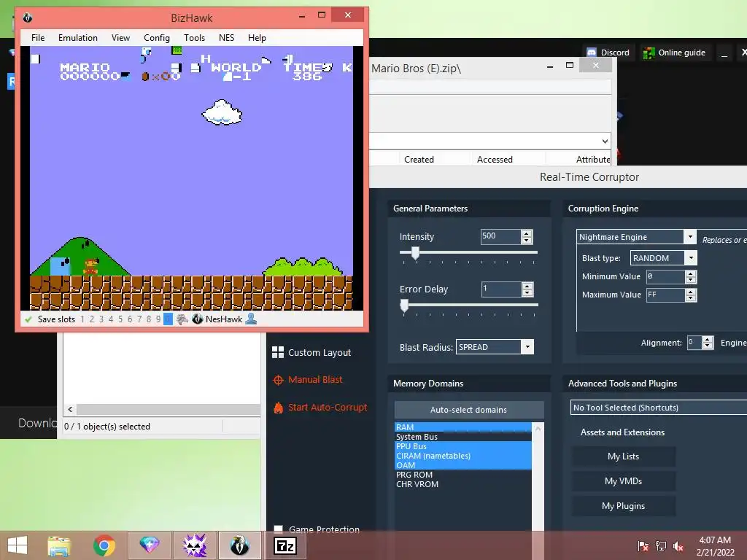Click the blue user icon in BizHawk status bar
747x560 pixels.
pos(251,319)
